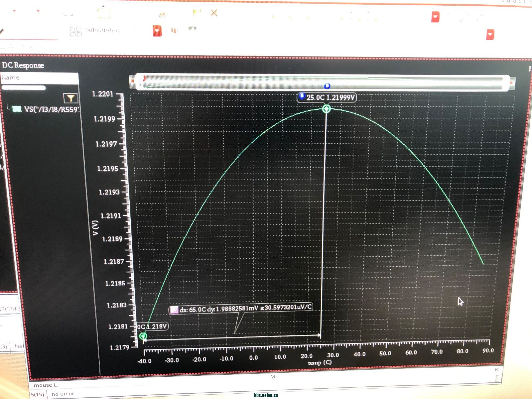The height and width of the screenshot is (399, 532).
Task: Click the DC Response window title
Action: click(23, 66)
